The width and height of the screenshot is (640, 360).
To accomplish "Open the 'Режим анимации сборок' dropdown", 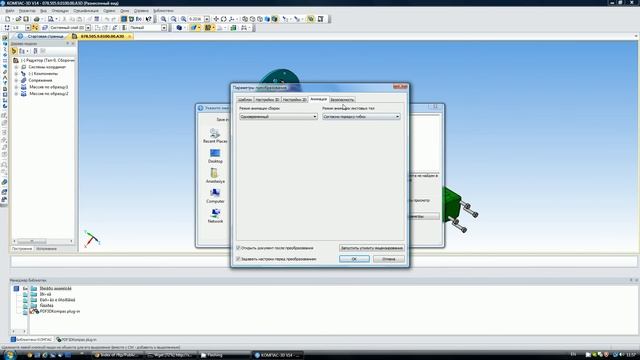I will tap(278, 117).
